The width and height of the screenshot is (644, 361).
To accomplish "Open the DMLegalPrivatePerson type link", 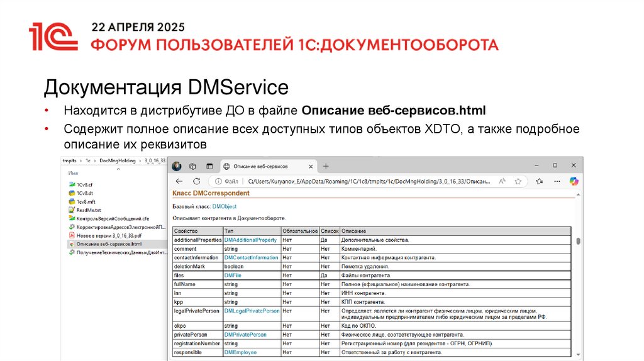I will click(x=252, y=311).
